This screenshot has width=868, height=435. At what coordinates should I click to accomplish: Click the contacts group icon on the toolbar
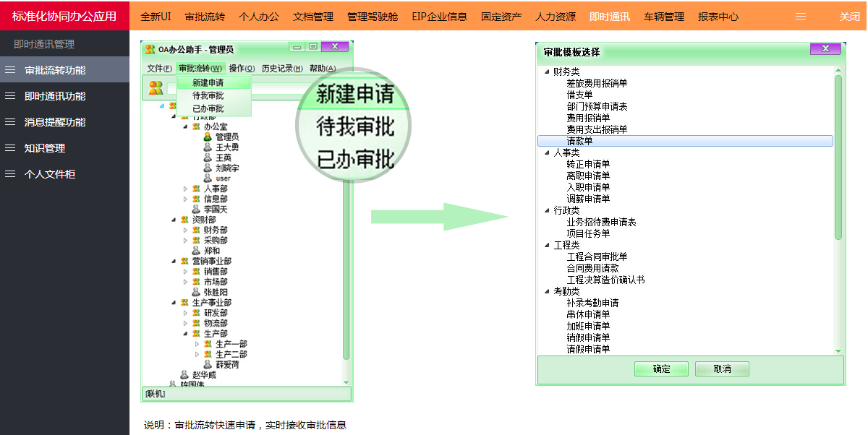(x=156, y=87)
